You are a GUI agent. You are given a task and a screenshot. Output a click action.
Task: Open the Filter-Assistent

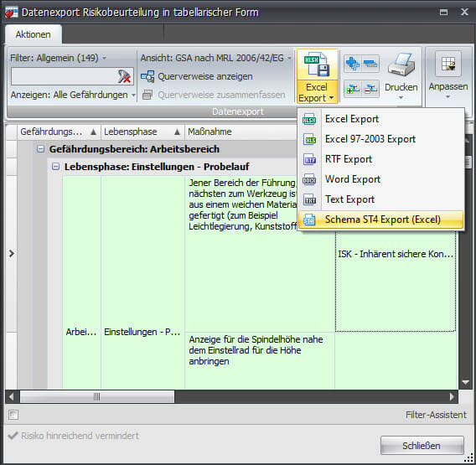(x=436, y=415)
